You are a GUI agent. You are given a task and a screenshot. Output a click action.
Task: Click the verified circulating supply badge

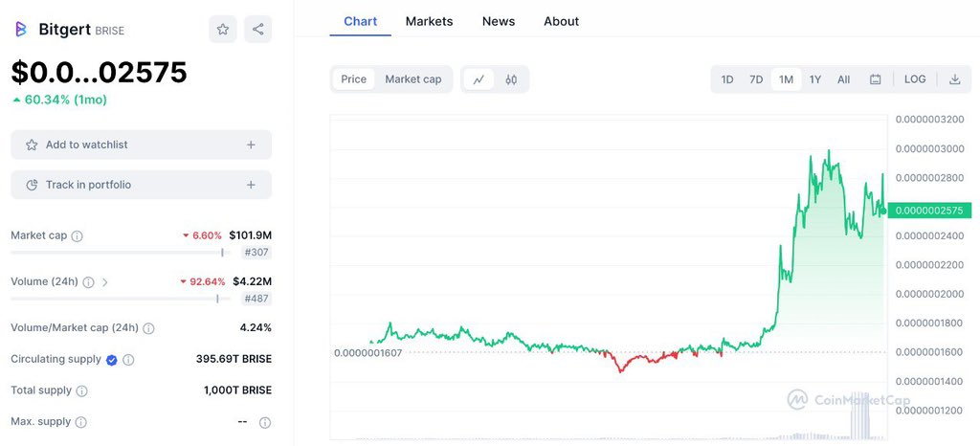pos(112,360)
